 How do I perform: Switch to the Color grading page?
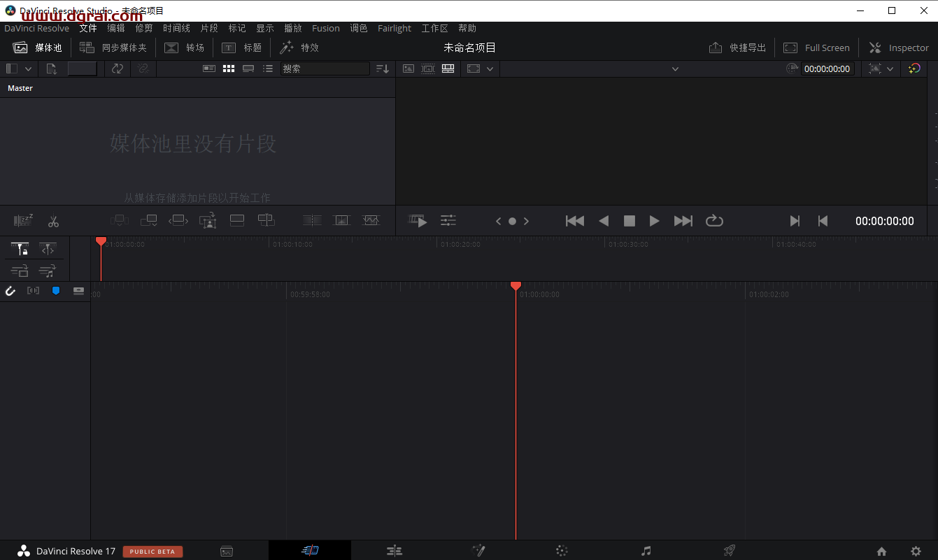562,551
